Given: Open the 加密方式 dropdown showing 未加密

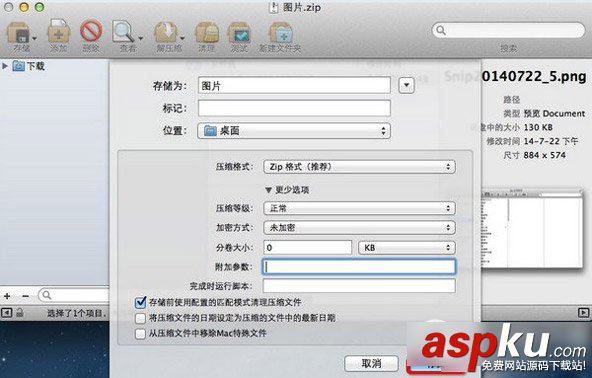Looking at the screenshot, I should coord(359,228).
